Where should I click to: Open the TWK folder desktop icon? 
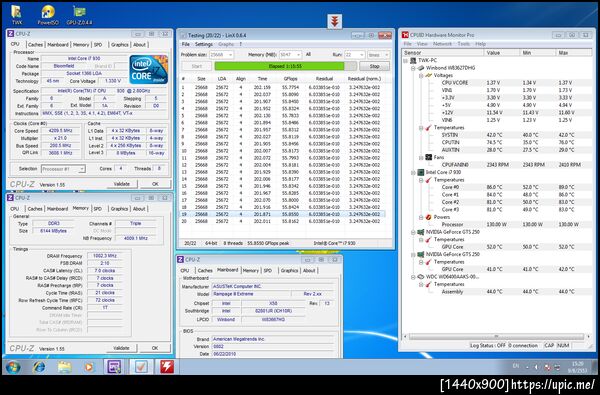coord(16,14)
